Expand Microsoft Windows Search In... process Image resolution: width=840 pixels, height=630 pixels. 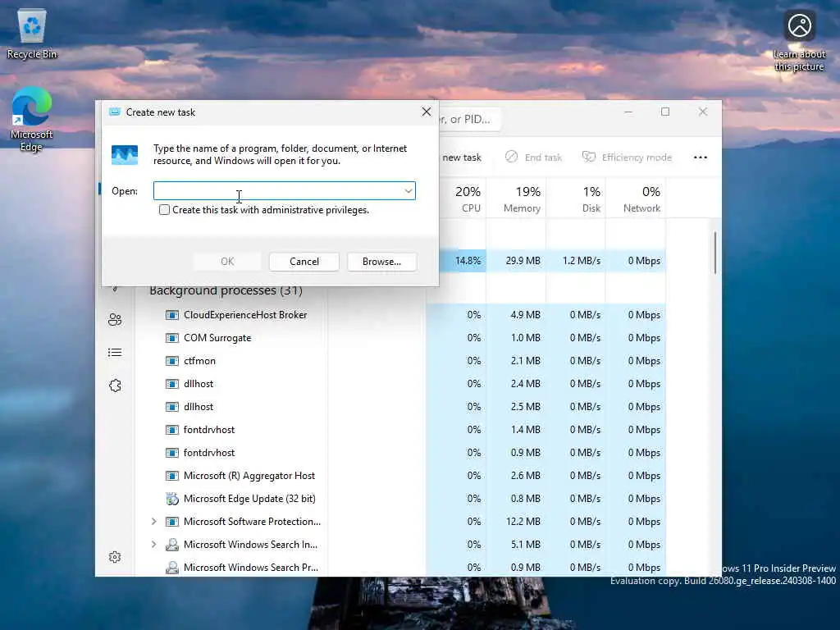pyautogui.click(x=153, y=545)
